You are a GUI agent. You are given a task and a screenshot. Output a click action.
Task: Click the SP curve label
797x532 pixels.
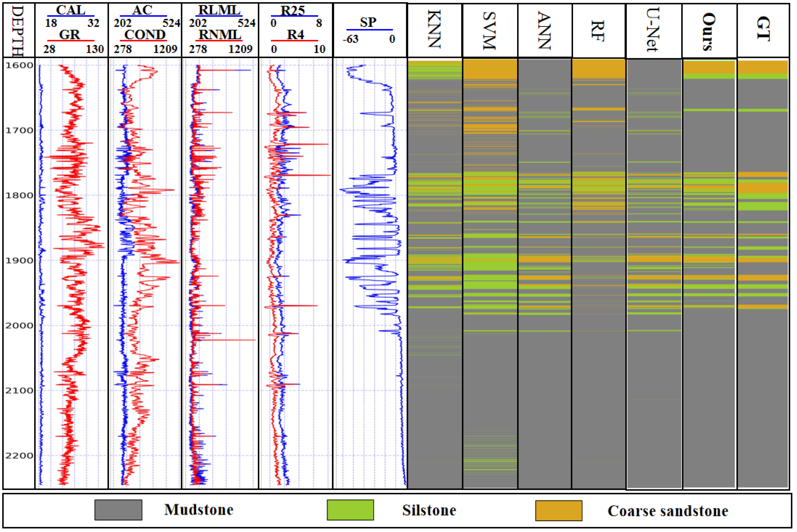coord(368,23)
